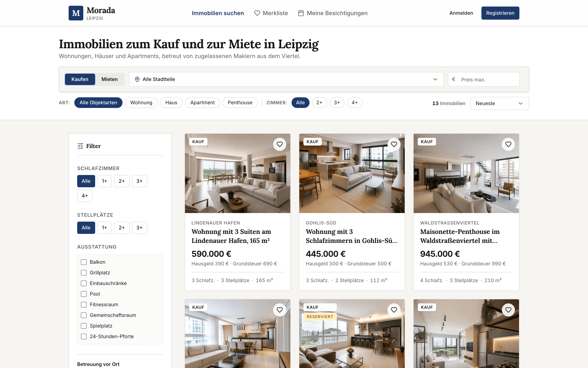Open Immobilien suchen in navigation
The image size is (588, 368).
pyautogui.click(x=218, y=13)
